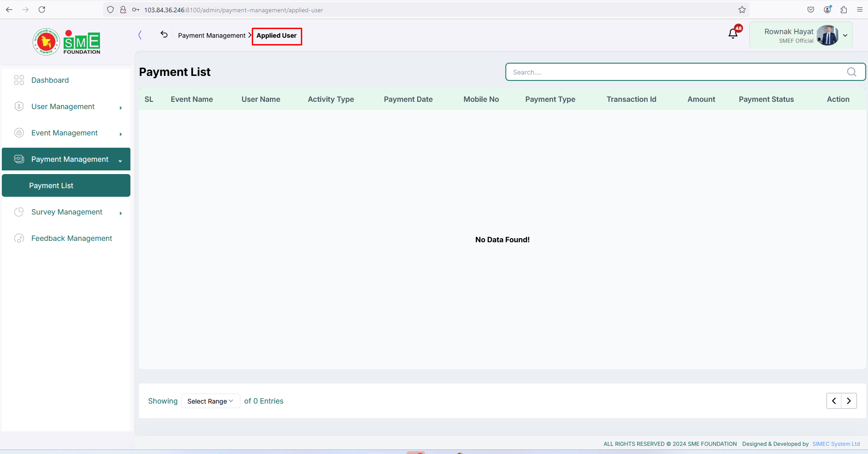Expand User Management arrow

(120, 108)
